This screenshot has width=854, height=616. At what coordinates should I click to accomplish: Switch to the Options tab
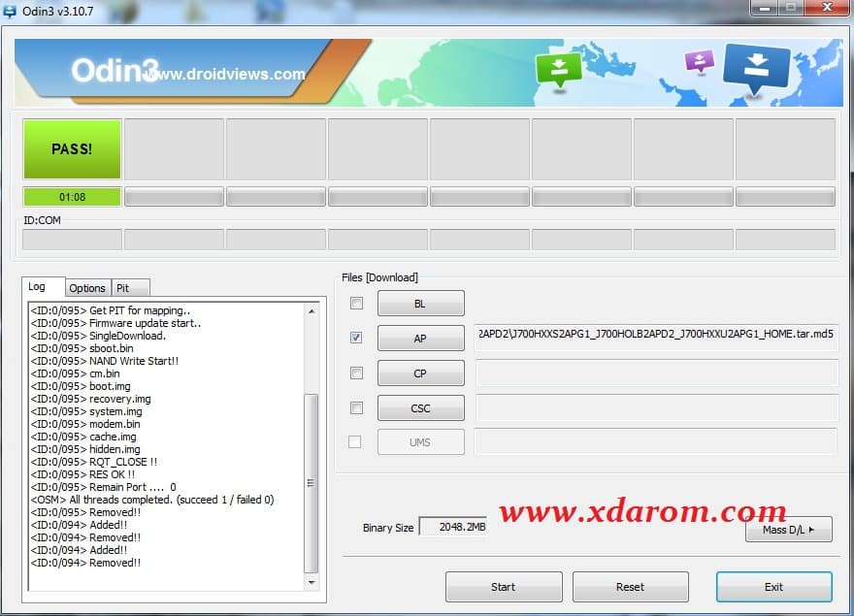(87, 288)
